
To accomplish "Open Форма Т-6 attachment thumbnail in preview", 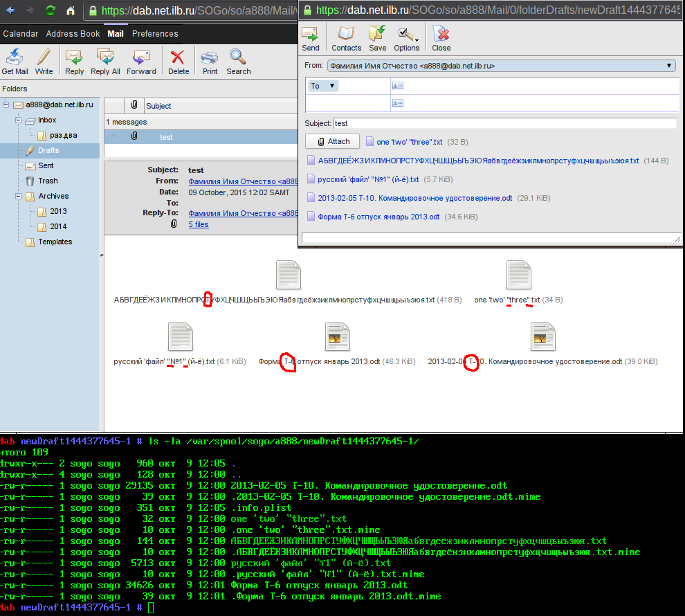I will pyautogui.click(x=337, y=337).
